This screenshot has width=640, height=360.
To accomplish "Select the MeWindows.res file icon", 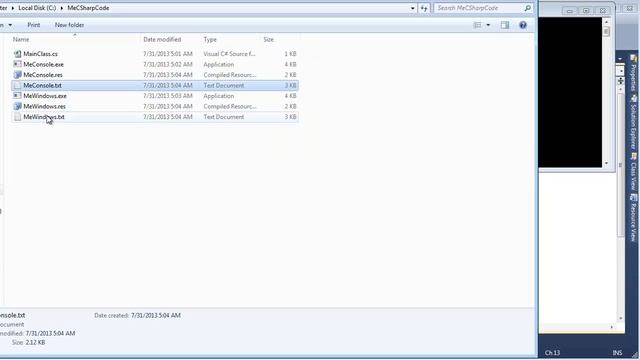I will [17, 106].
